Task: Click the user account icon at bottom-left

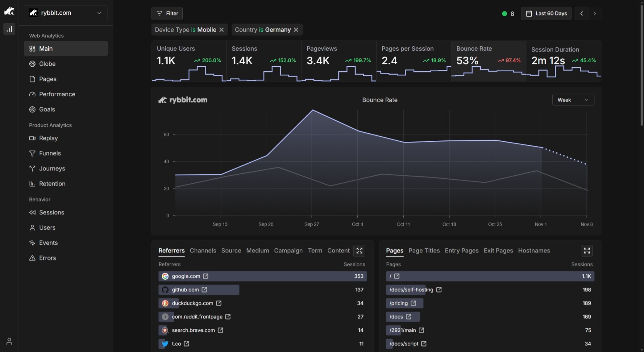Action: coord(9,341)
